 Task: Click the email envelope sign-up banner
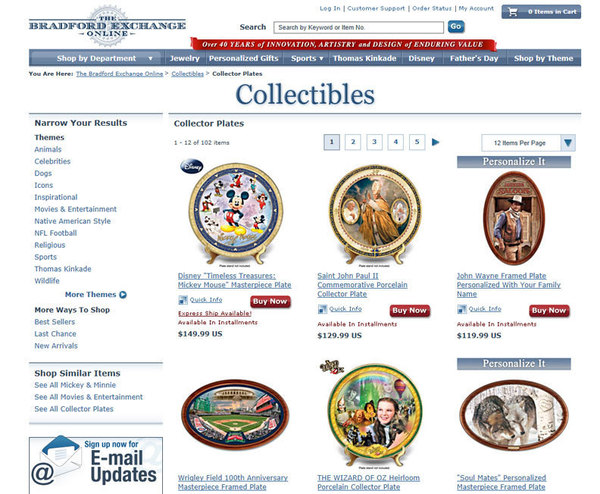[96, 465]
